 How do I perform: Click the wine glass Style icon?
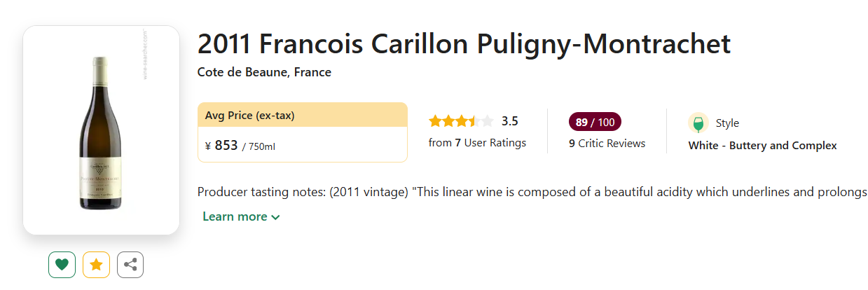pos(698,123)
